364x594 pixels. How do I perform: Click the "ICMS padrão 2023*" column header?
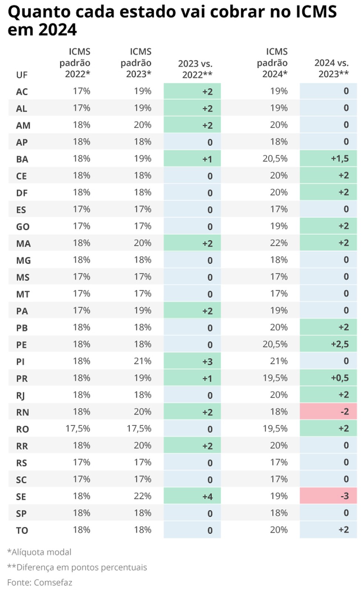point(136,63)
